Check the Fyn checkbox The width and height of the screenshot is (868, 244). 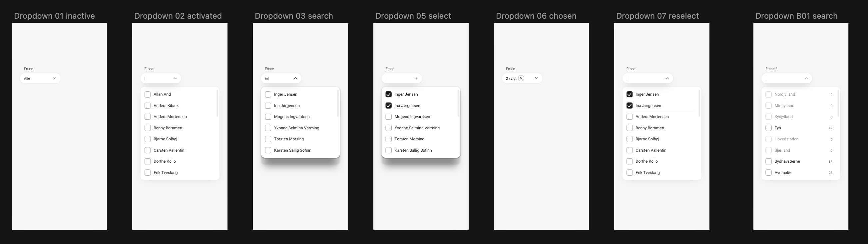coord(769,128)
